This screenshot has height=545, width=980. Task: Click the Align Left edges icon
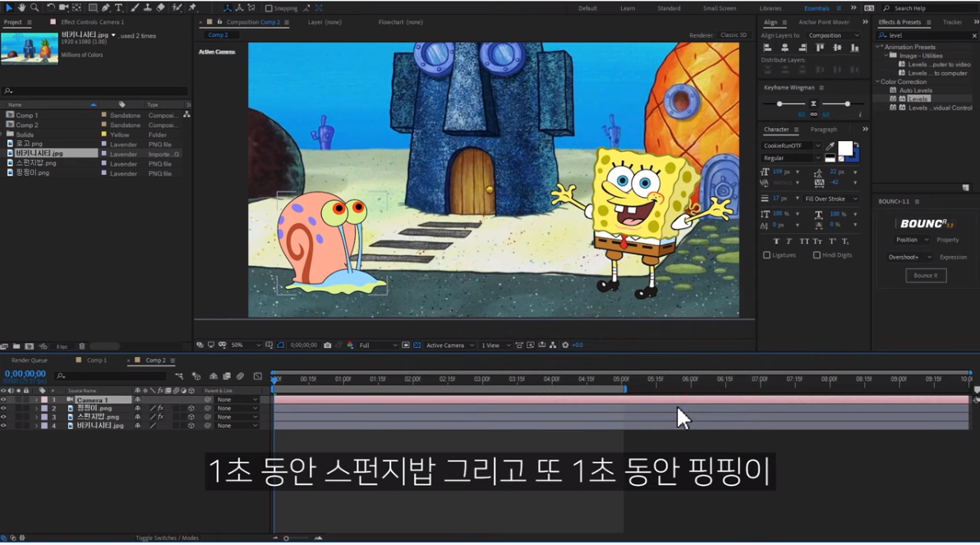[767, 48]
